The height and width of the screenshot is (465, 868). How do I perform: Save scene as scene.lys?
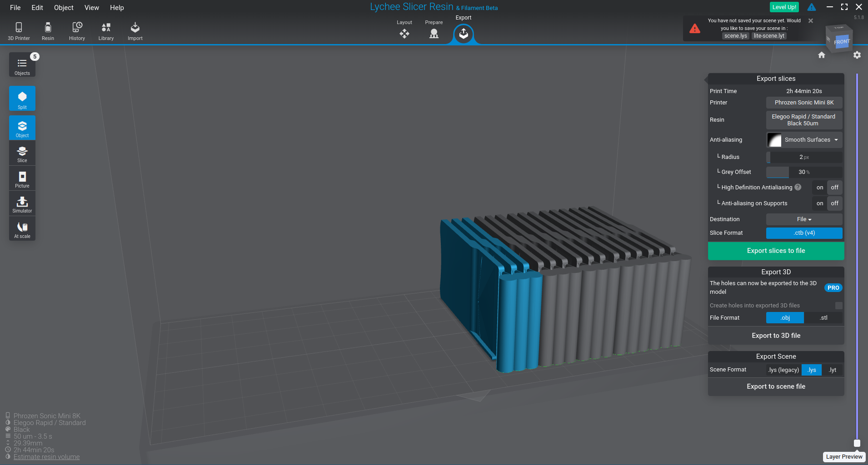tap(736, 36)
